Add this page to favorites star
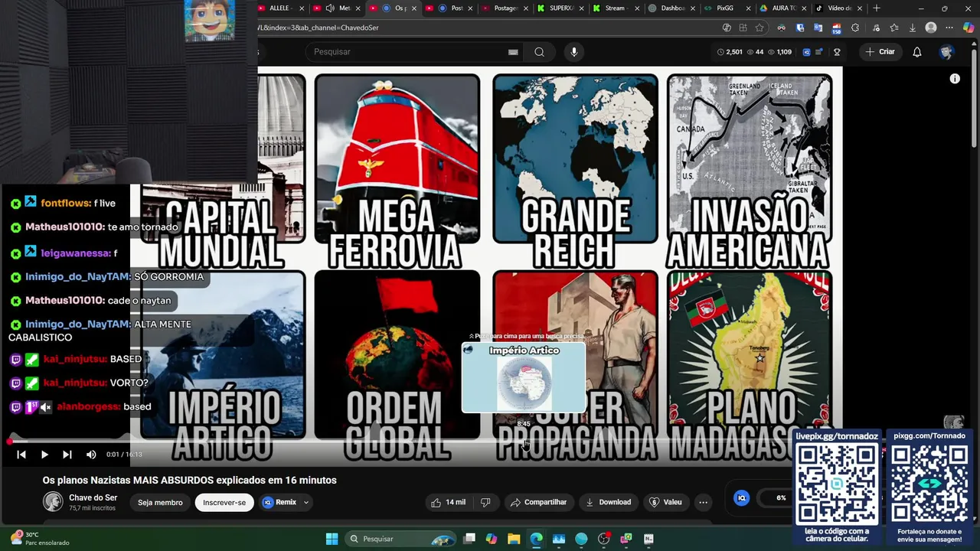The height and width of the screenshot is (551, 980). [759, 28]
